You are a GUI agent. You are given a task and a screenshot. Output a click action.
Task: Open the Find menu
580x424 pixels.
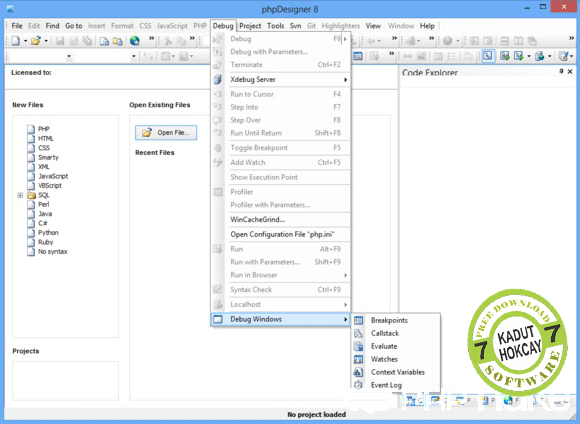[53, 26]
